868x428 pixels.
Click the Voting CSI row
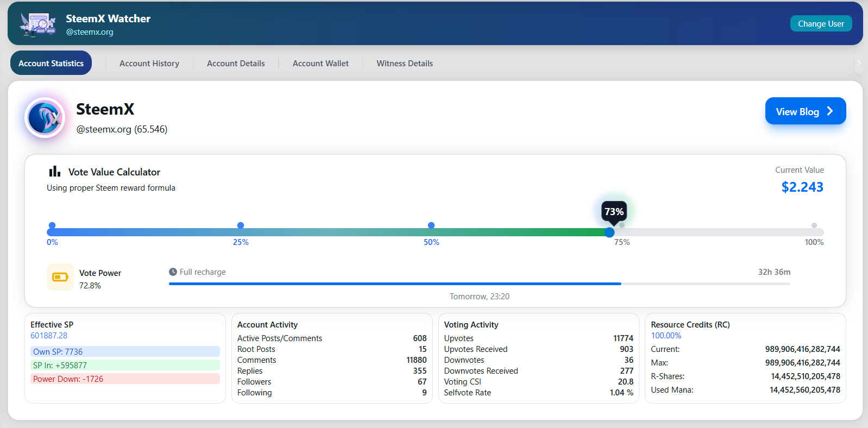pyautogui.click(x=539, y=382)
